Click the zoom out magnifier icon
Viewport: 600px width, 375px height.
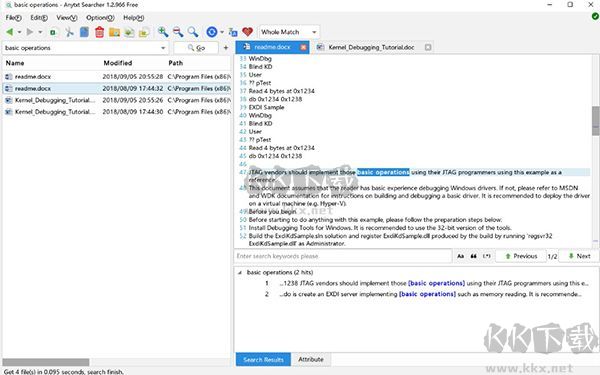pyautogui.click(x=178, y=32)
